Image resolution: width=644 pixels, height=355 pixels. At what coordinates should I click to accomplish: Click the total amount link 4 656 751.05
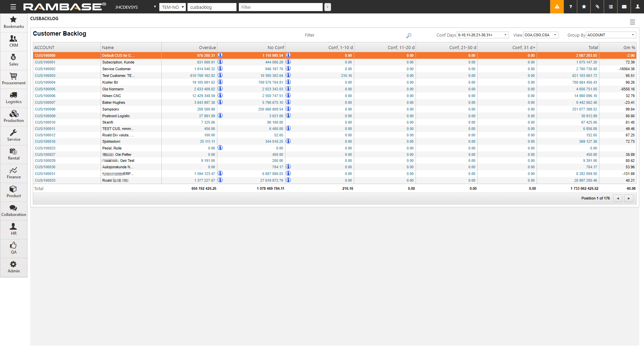(586, 89)
